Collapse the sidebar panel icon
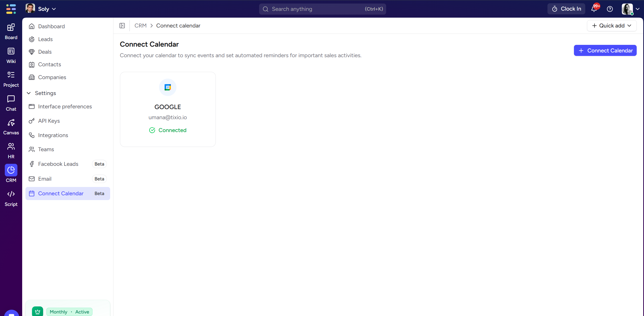 tap(122, 26)
